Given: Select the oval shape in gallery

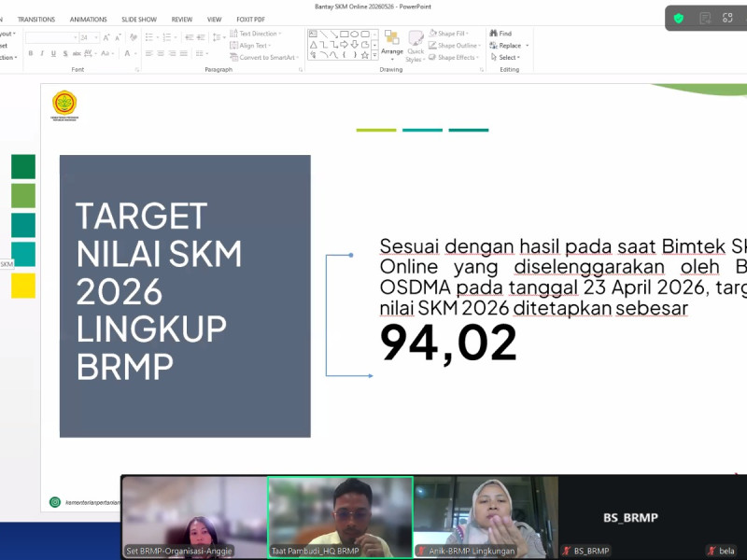Looking at the screenshot, I should [355, 35].
